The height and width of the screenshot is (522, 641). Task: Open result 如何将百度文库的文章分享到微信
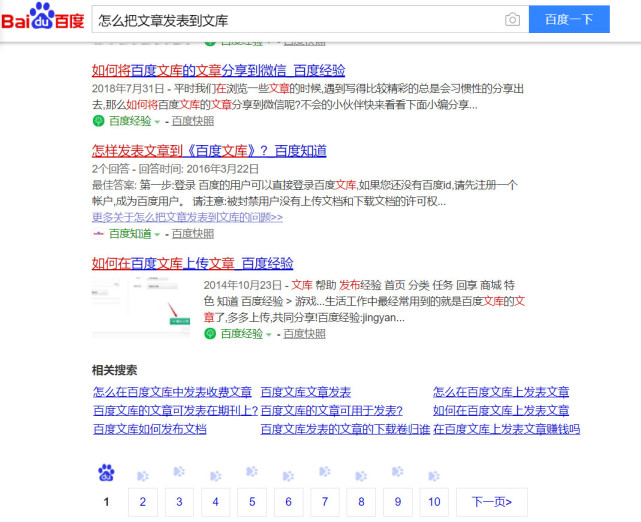218,71
